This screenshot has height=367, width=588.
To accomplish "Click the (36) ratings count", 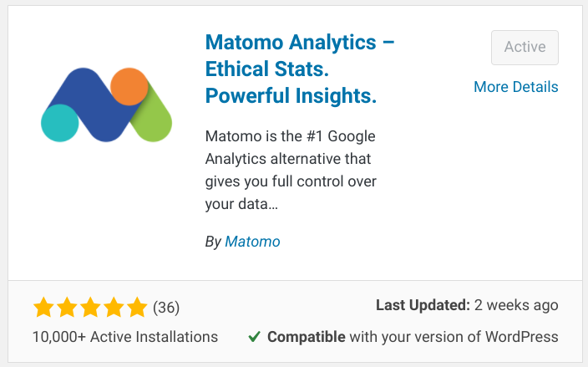I will [x=166, y=308].
